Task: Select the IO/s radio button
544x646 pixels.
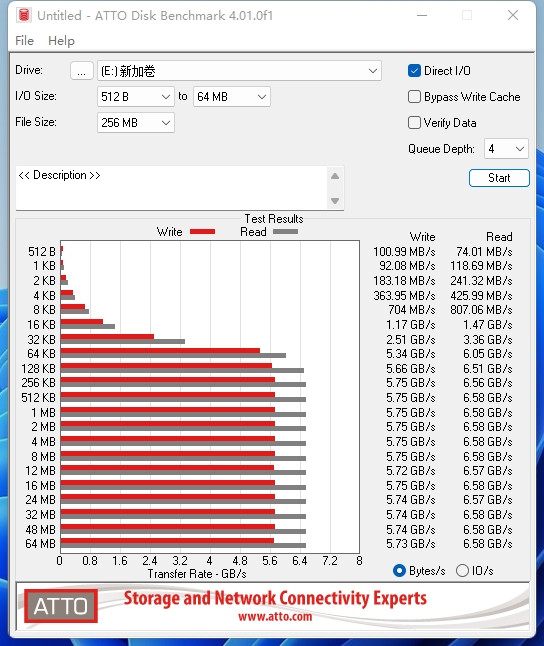Action: 462,571
